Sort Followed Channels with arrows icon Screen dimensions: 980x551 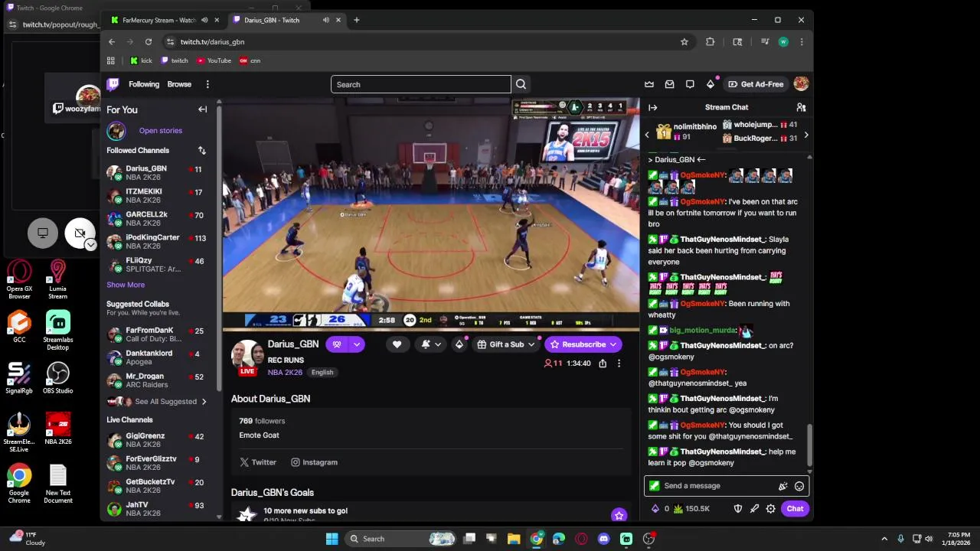click(x=202, y=151)
